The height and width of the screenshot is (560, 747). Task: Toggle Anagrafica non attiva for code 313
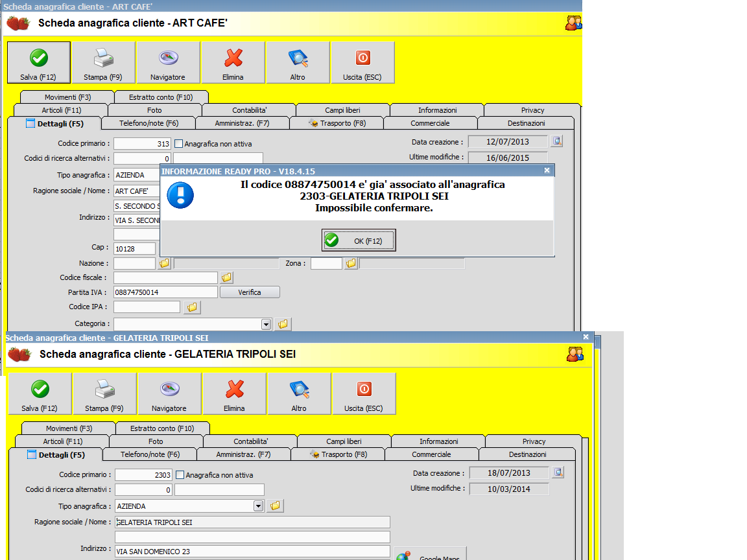pyautogui.click(x=179, y=143)
